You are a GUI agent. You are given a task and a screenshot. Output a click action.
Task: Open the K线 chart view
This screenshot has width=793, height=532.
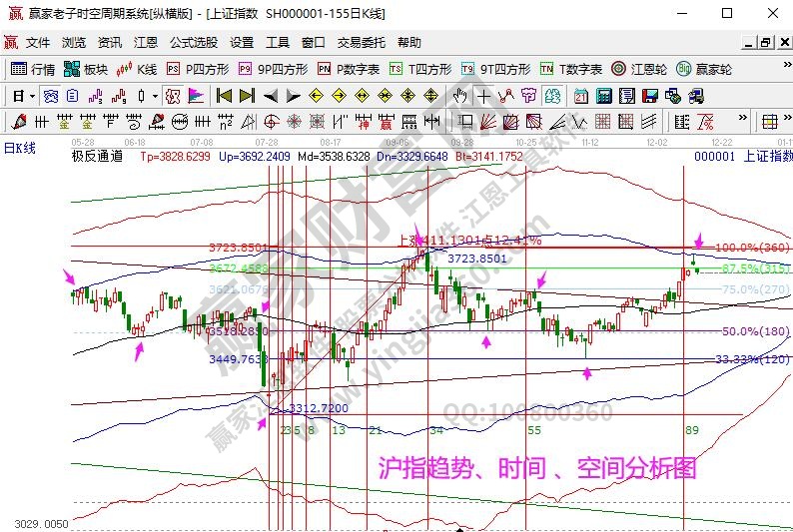point(137,69)
